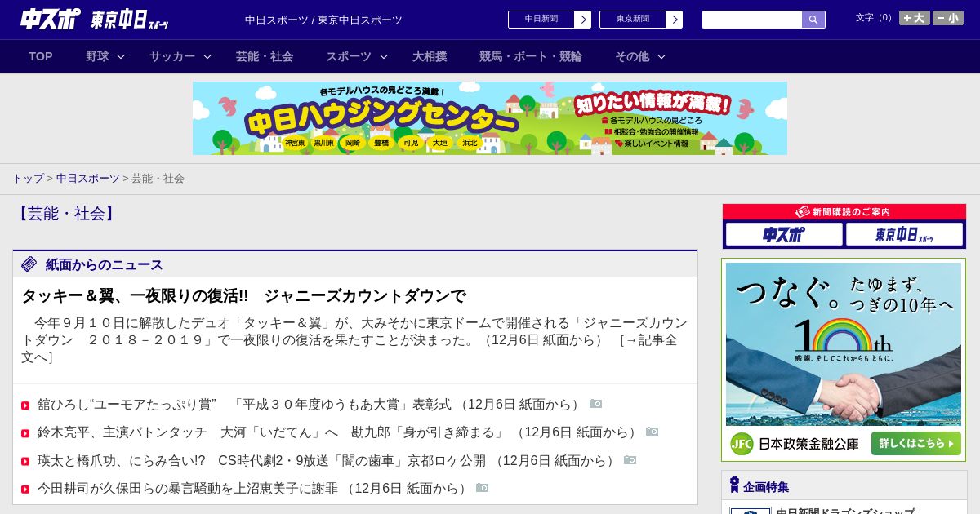Click the arrow beside 中日新聞
Screen dimensions: 980x514
point(583,20)
